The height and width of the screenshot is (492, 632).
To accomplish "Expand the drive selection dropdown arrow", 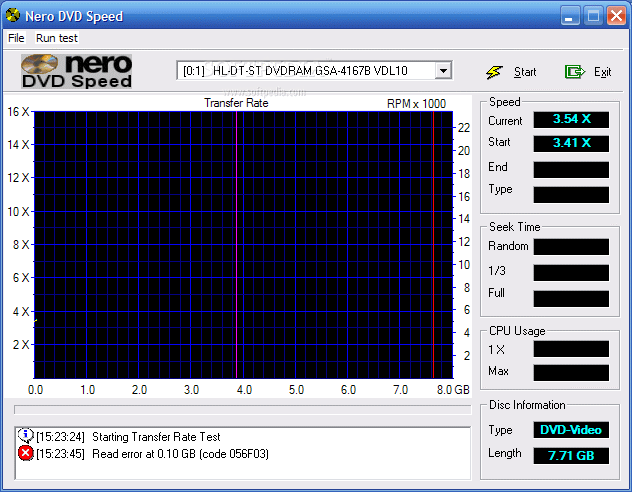I will click(443, 71).
